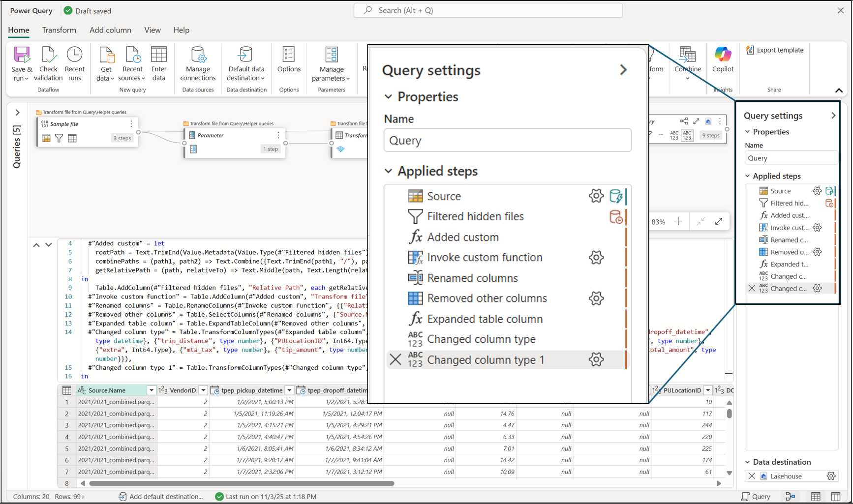Screen dimensions: 853x504
Task: Open the Help tab
Action: 182,30
